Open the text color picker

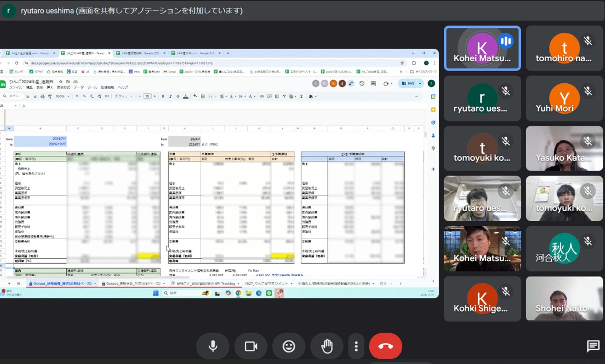[186, 97]
